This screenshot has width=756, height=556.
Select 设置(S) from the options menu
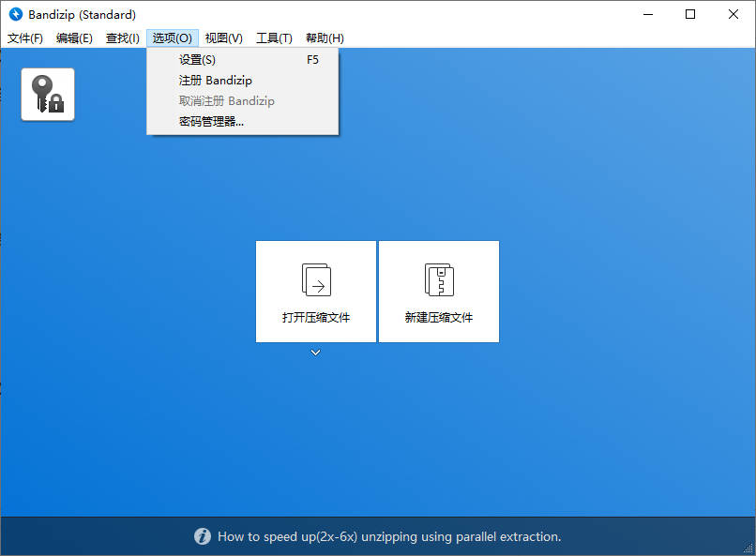197,60
